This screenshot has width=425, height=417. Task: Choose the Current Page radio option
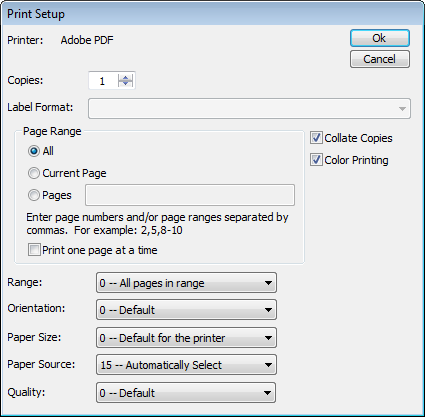[34, 173]
